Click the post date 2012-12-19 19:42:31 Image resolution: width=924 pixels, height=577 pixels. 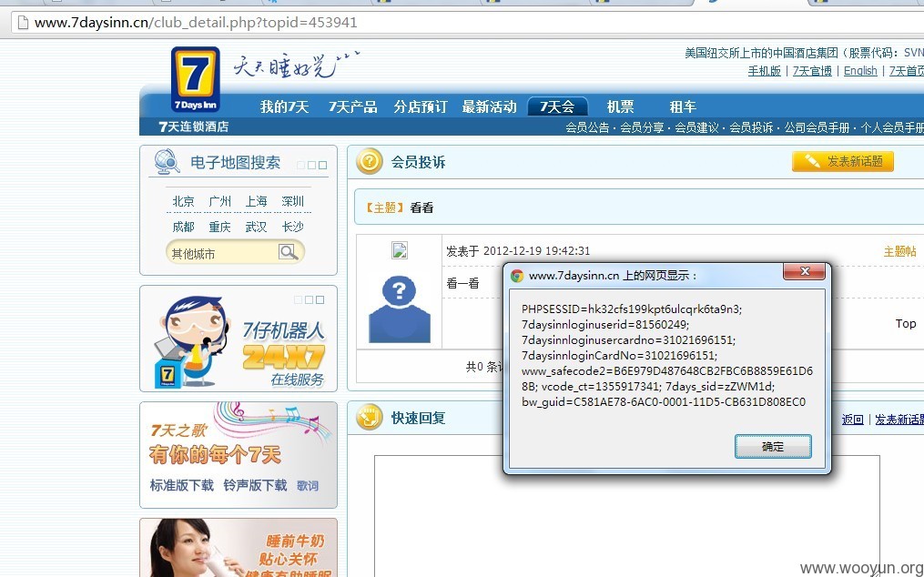coord(536,251)
